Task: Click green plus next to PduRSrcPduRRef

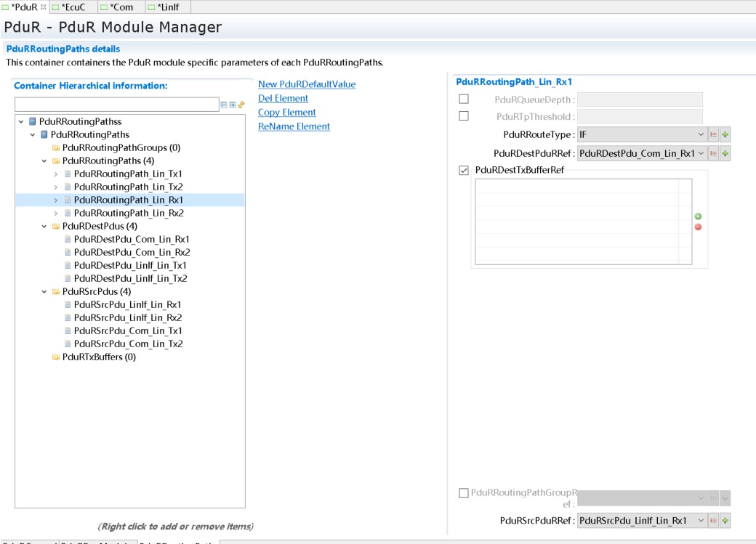Action: pos(725,521)
